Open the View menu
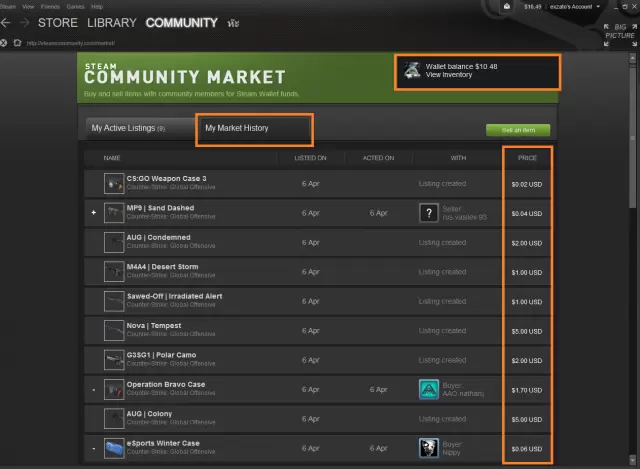 pyautogui.click(x=28, y=7)
